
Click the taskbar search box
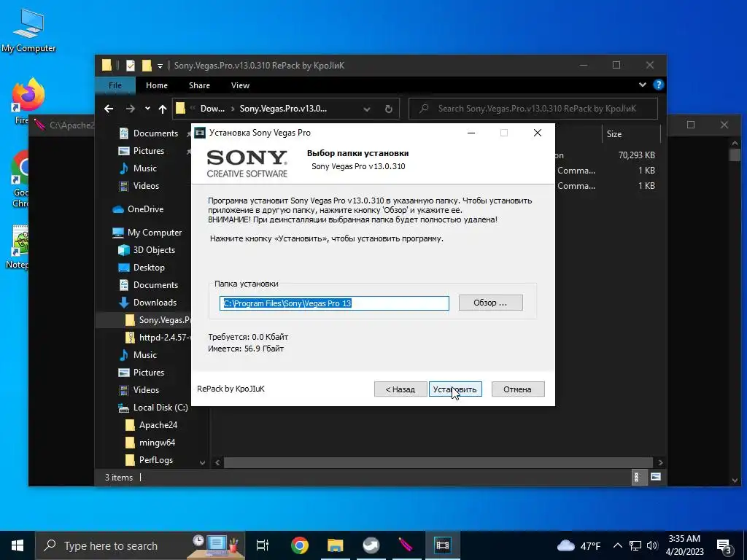140,545
